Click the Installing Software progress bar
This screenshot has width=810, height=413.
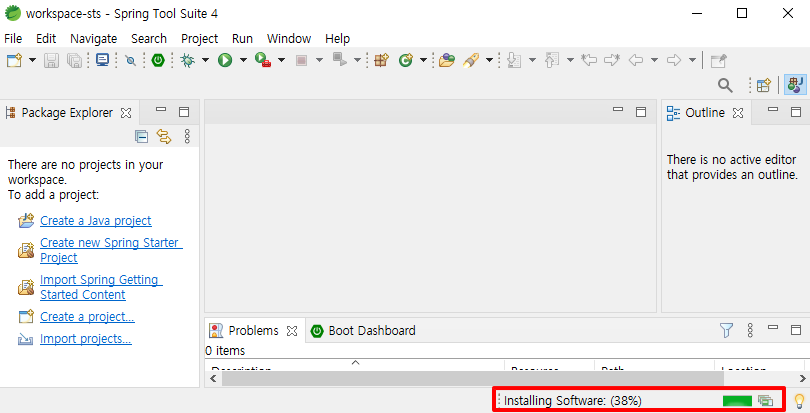pyautogui.click(x=737, y=401)
